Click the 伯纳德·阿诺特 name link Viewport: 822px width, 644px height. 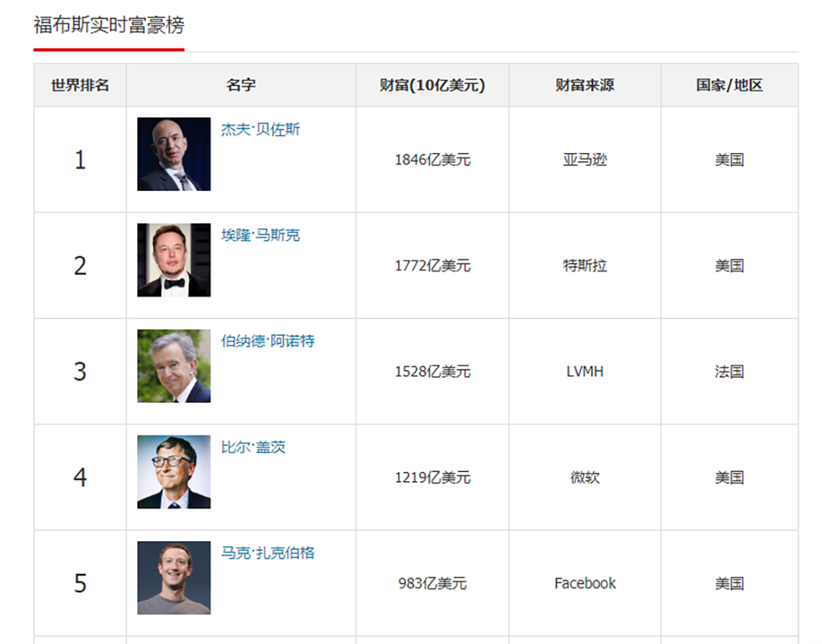[267, 341]
